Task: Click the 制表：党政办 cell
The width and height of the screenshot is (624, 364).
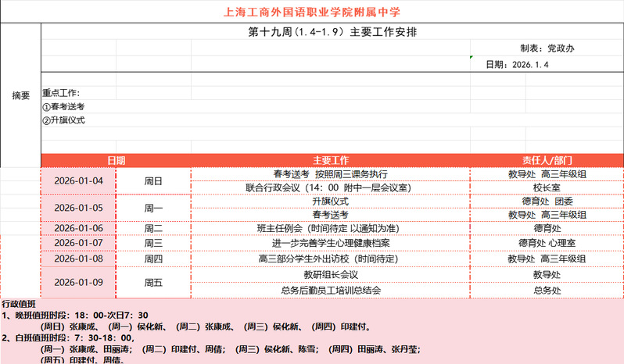Action: point(547,48)
